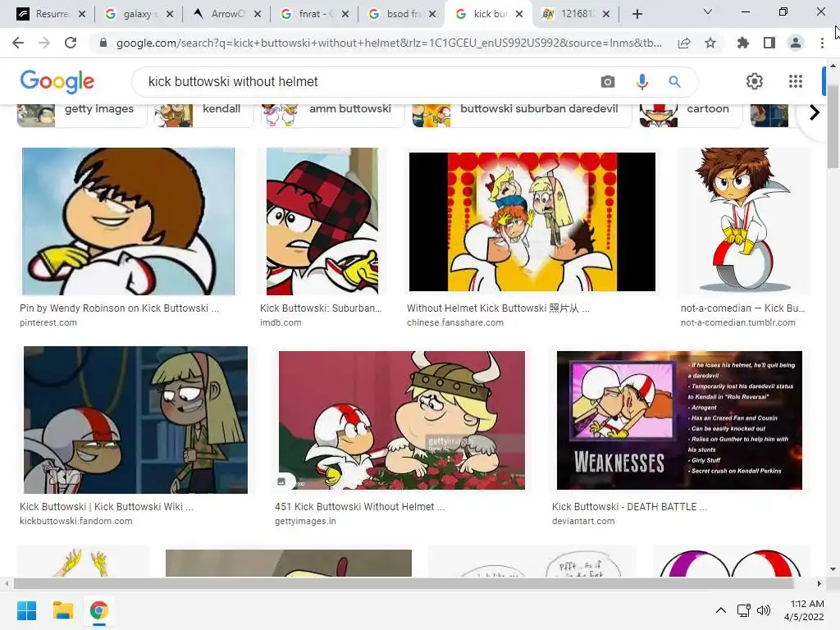Click the horizontal scrollbar at page bottom
The image size is (840, 630).
[404, 583]
